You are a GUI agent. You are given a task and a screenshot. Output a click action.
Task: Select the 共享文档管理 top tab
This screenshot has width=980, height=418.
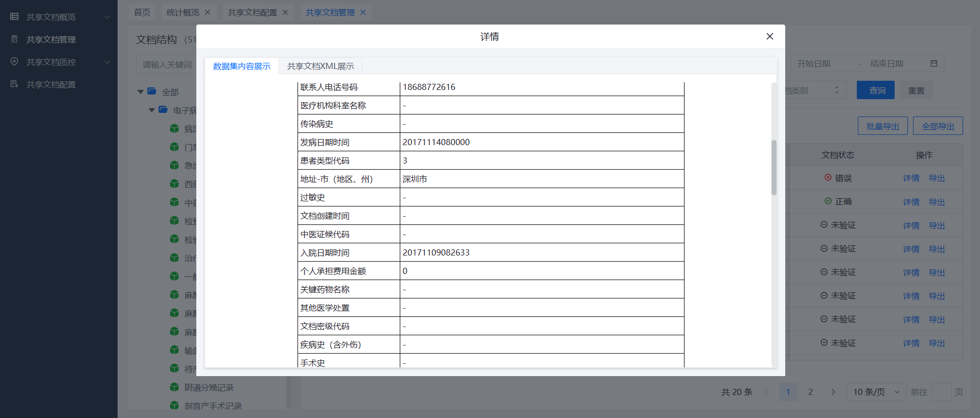pos(330,12)
